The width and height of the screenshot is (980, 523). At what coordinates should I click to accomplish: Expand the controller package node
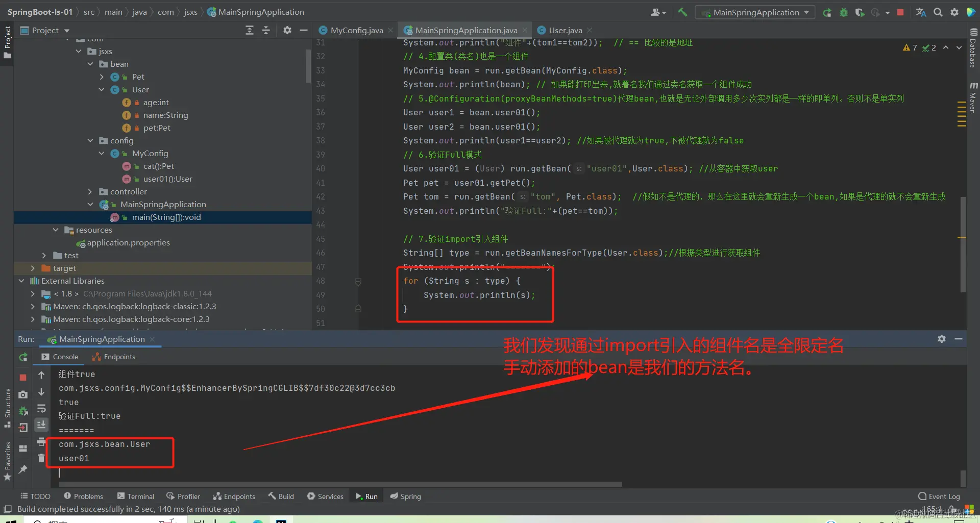click(x=90, y=191)
